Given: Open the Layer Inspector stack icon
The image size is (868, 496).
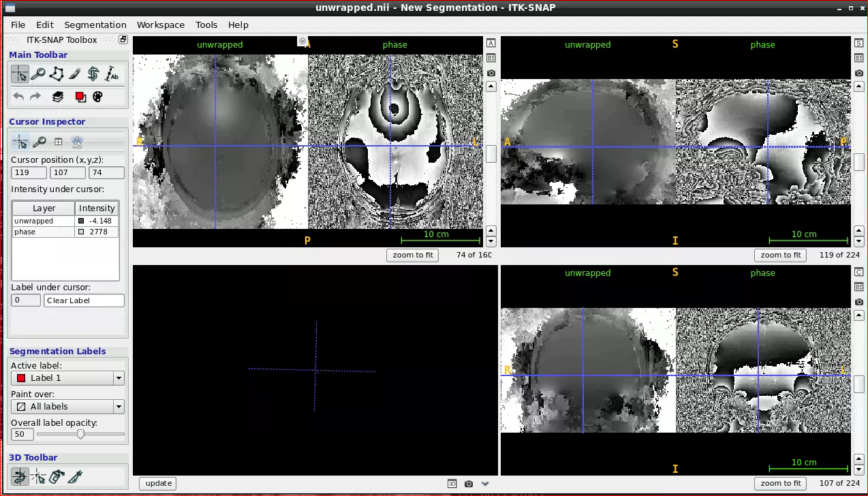Looking at the screenshot, I should click(x=58, y=97).
